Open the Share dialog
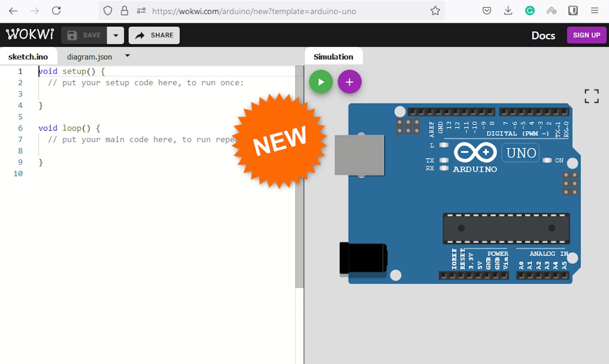Screen dimensions: 609x364 [154, 35]
